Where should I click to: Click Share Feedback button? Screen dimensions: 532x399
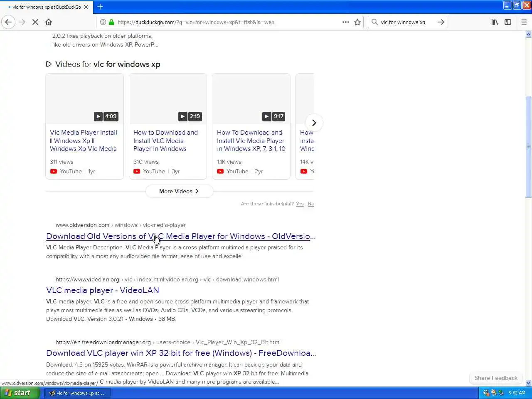pos(496,378)
